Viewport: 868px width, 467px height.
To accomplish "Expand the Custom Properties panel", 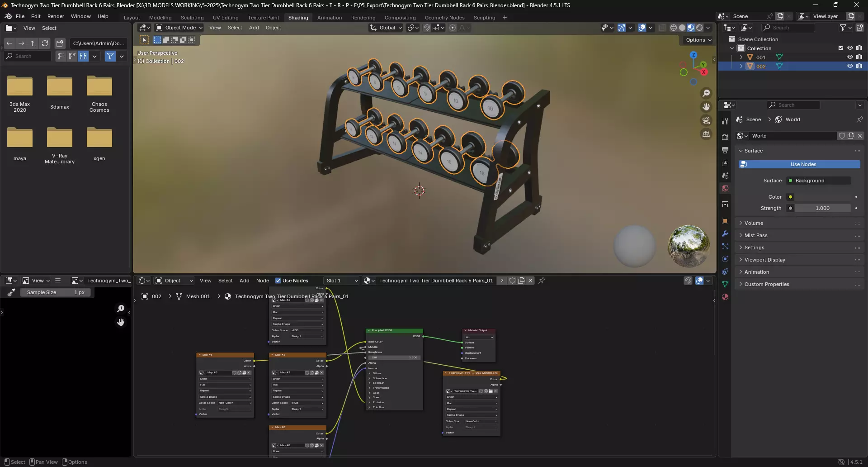I will [767, 284].
